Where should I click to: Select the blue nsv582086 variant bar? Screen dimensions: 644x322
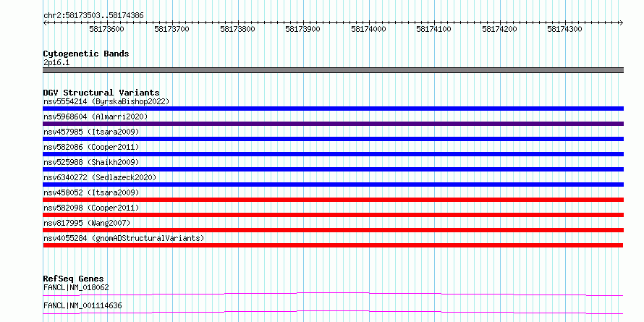333,154
